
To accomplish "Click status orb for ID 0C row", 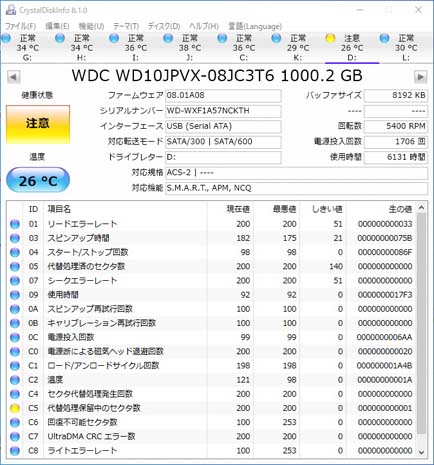I will pos(15,337).
